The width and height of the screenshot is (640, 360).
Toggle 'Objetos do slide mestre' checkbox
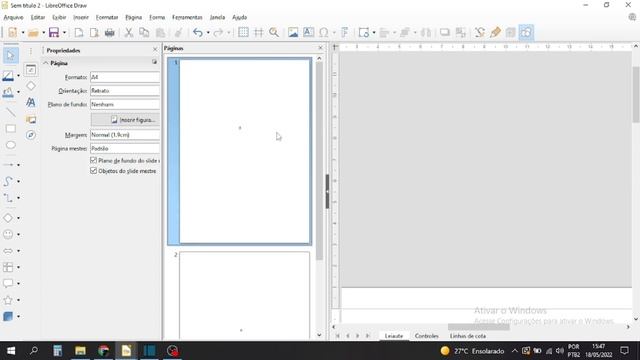93,171
